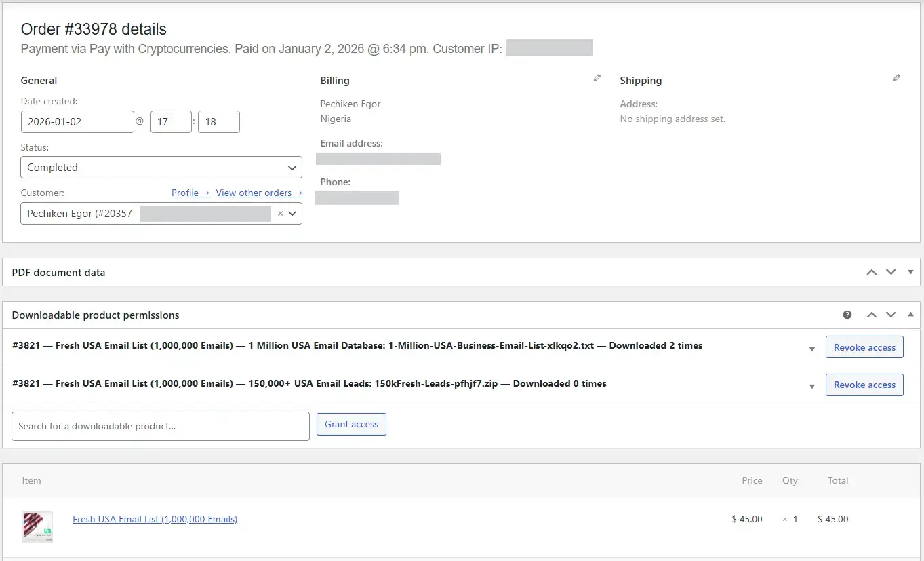Click help icon in Downloadable product permissions

tap(847, 315)
